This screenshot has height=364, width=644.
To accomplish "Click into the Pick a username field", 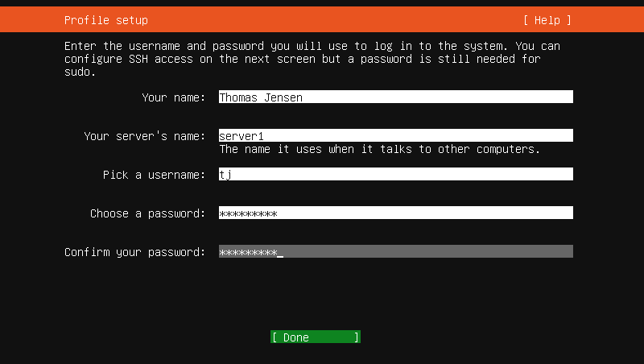I will tap(395, 174).
